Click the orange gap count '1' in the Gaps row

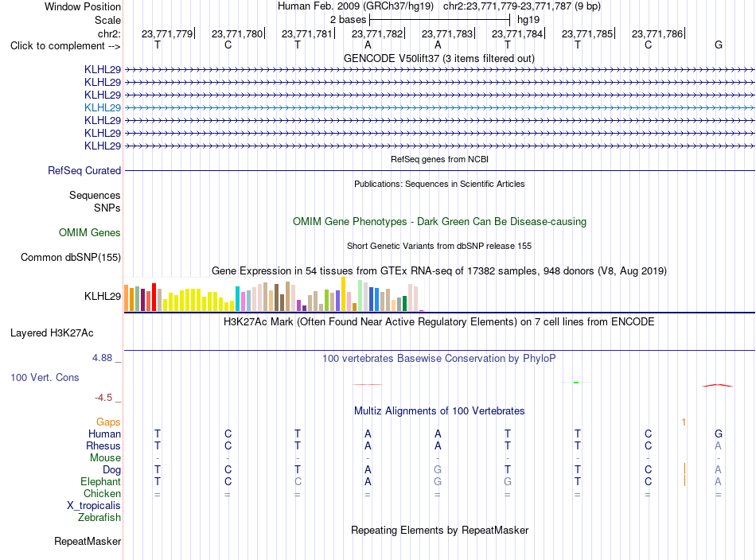point(684,422)
